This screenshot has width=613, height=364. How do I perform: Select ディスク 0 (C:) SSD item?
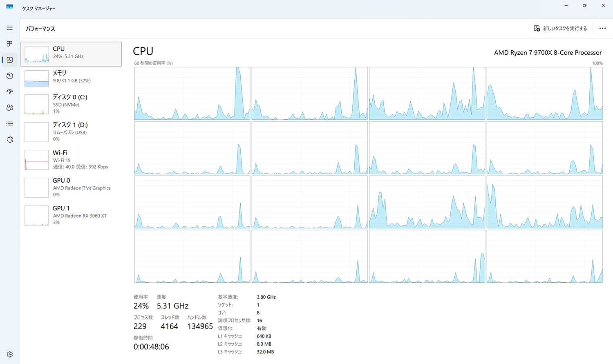[x=71, y=104]
